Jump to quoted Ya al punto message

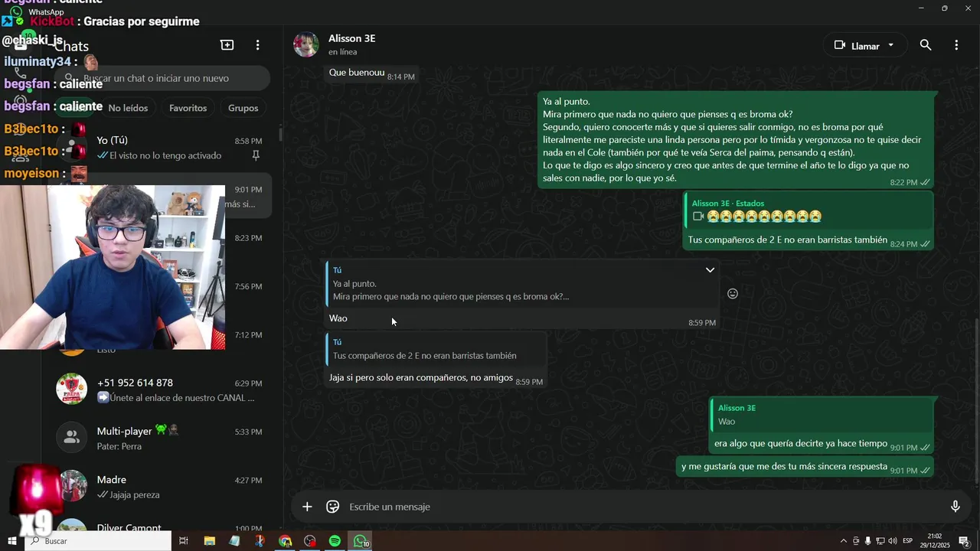coord(521,284)
